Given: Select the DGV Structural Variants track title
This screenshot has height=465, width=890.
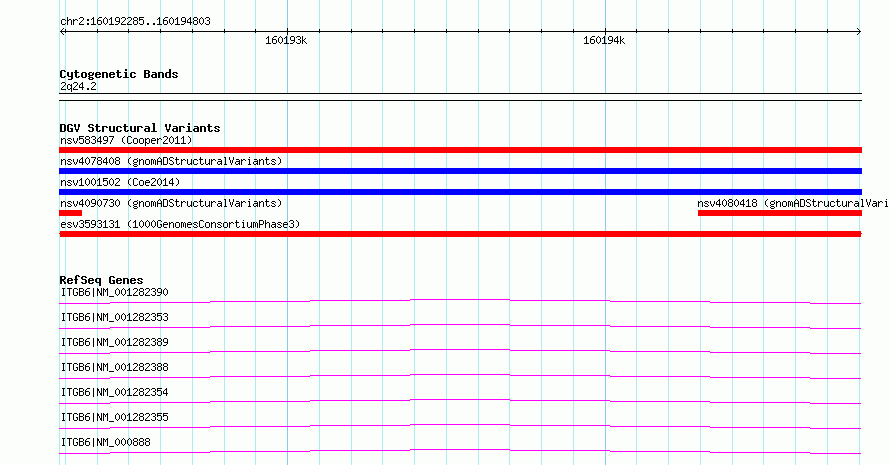Looking at the screenshot, I should tap(140, 128).
